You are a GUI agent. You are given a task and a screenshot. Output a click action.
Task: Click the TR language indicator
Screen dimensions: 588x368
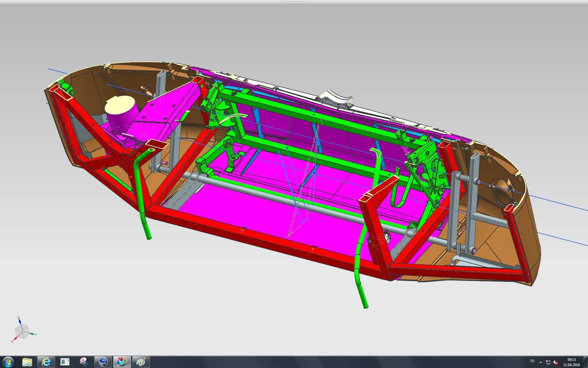click(x=532, y=362)
